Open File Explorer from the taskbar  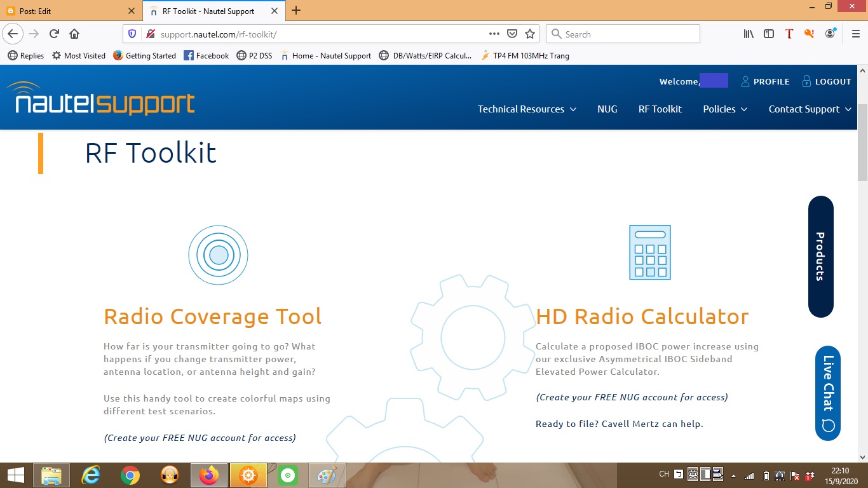pos(51,475)
